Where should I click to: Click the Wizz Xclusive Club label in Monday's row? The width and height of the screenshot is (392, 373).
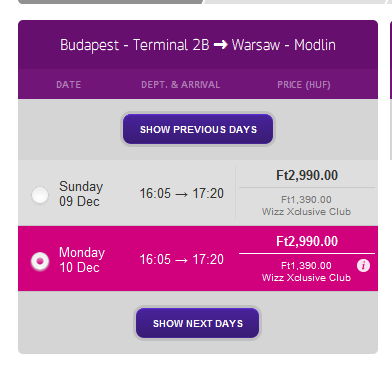click(x=306, y=278)
